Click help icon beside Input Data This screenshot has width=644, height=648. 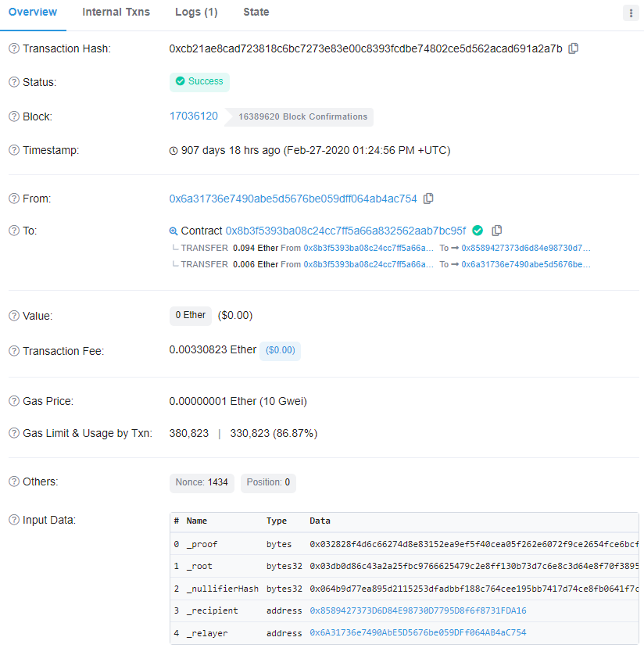13,520
